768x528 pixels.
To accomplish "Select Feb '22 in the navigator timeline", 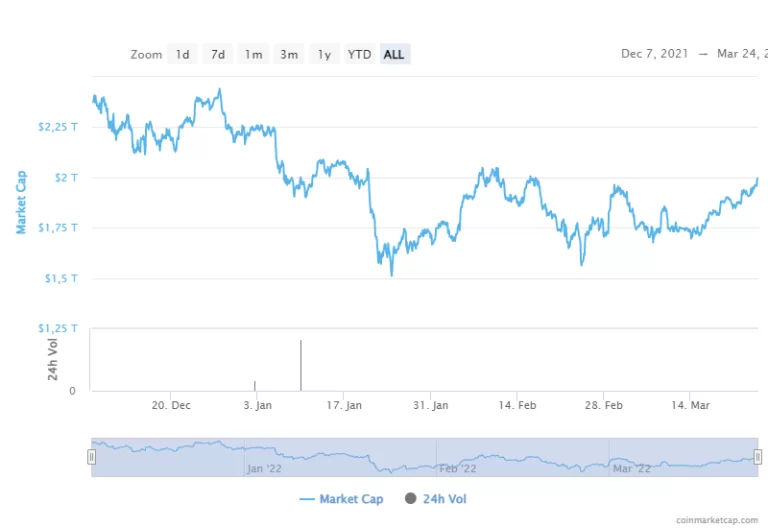I will point(458,467).
